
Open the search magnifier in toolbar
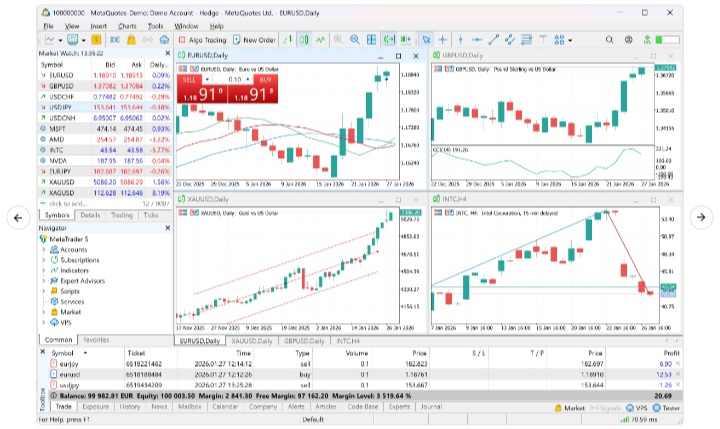click(x=609, y=40)
